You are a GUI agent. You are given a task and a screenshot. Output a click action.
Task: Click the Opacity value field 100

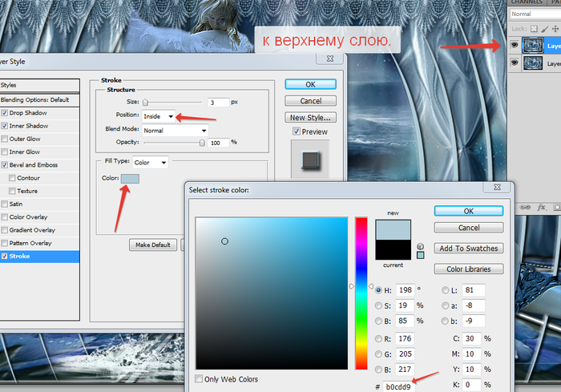tap(218, 143)
